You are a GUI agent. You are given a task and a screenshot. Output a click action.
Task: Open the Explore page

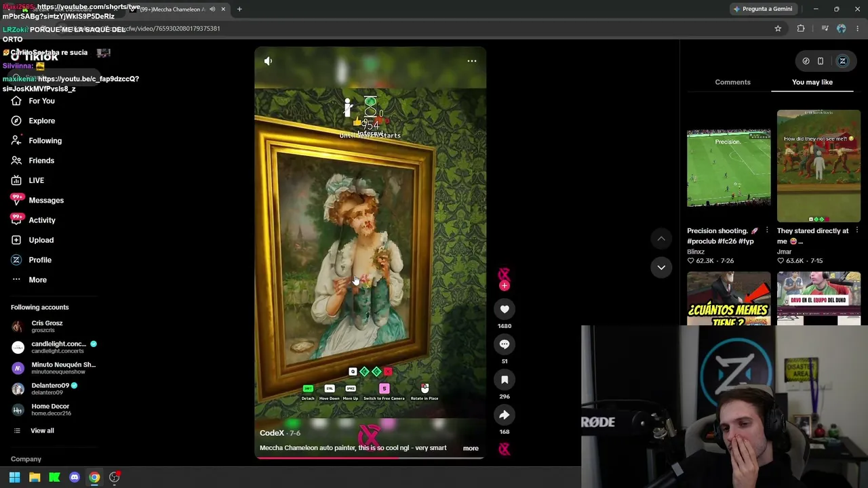(x=41, y=121)
